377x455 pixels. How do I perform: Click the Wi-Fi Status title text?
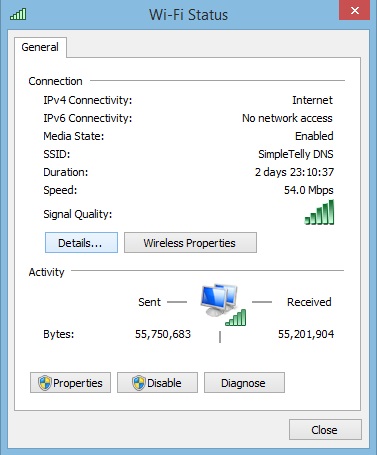(x=188, y=15)
